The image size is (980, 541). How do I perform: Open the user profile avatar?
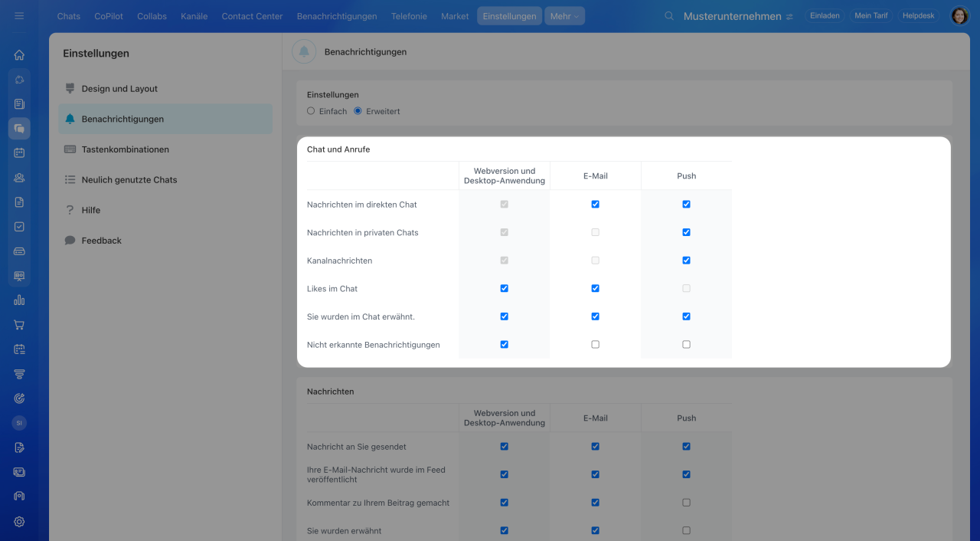(959, 15)
